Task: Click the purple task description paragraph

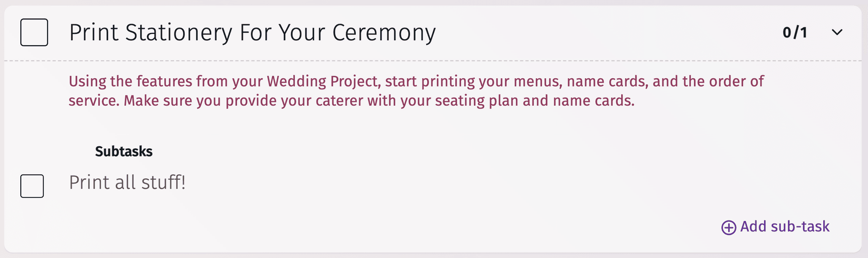Action: 416,91
